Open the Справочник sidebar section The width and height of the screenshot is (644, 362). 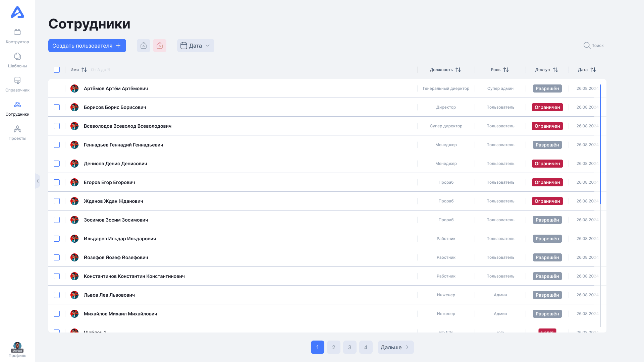tap(17, 84)
